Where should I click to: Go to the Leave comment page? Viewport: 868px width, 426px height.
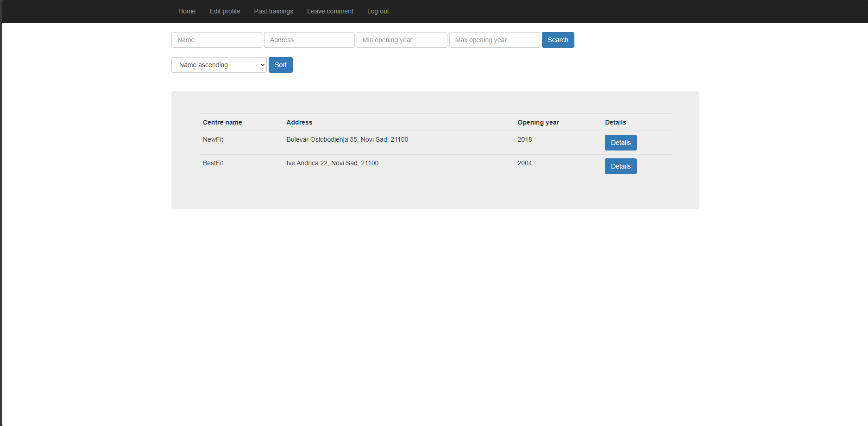[x=330, y=11]
